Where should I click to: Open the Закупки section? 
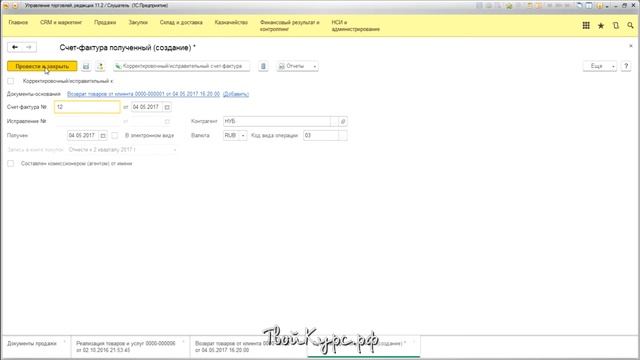pos(138,22)
